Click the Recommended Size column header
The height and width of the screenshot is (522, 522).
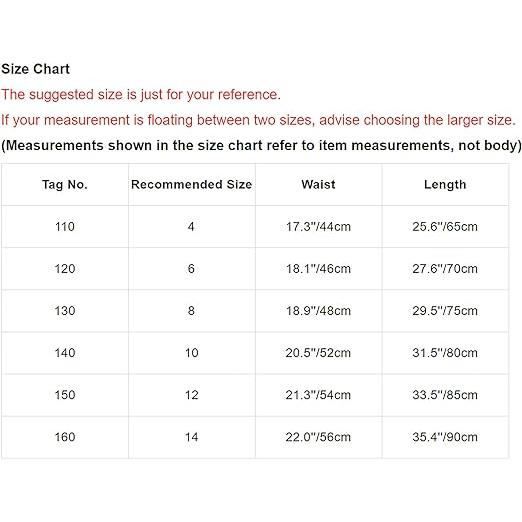coord(192,184)
